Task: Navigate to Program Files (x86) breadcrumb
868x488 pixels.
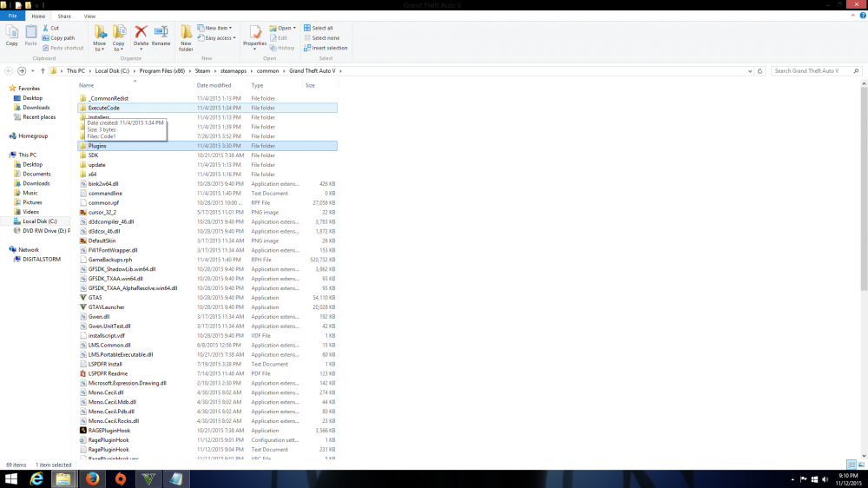Action: 162,71
